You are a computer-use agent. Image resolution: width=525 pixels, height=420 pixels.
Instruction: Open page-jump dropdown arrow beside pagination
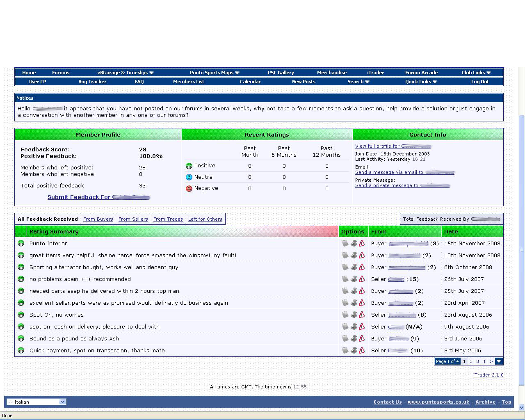click(x=499, y=361)
